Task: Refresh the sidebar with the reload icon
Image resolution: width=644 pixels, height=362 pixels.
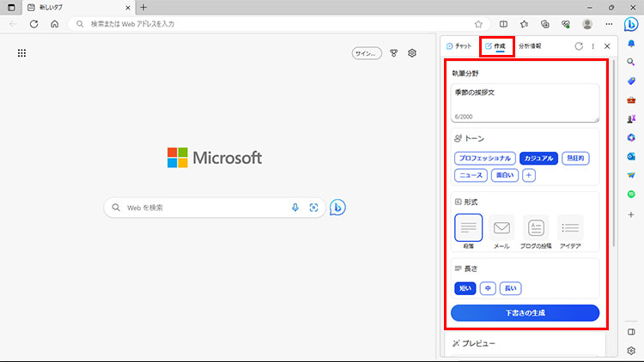Action: [x=579, y=46]
